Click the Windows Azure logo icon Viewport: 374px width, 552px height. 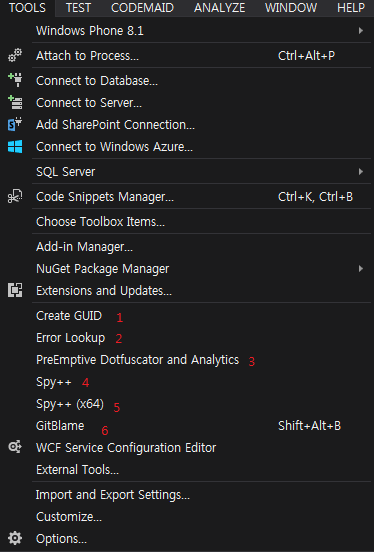pos(15,146)
